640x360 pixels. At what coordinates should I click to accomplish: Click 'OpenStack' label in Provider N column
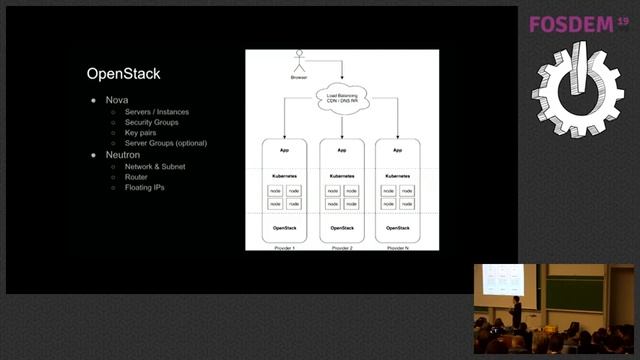tap(398, 228)
